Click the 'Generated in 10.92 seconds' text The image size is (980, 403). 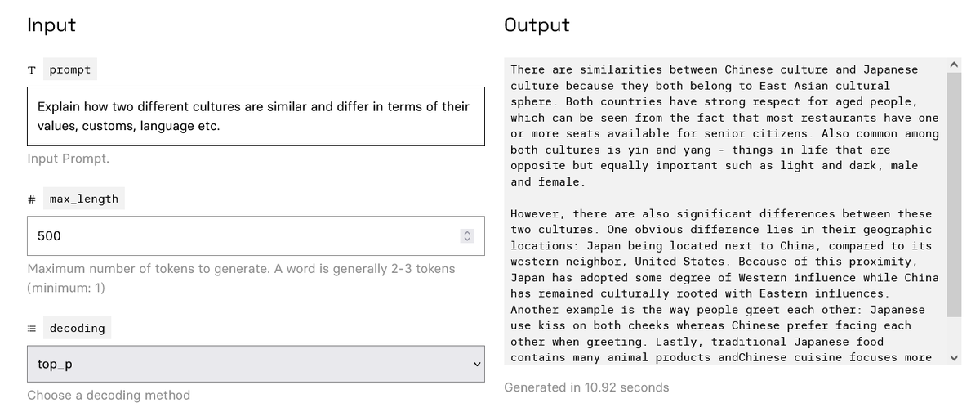point(586,387)
